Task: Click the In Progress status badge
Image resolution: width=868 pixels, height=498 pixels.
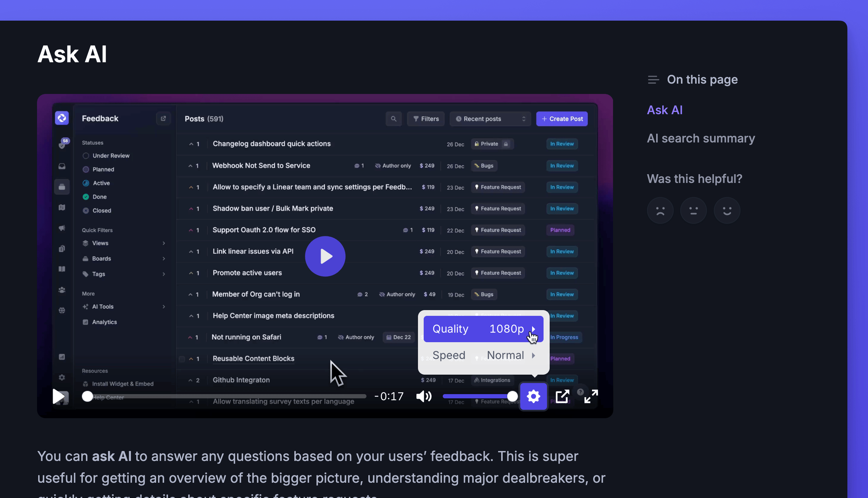Action: (565, 337)
